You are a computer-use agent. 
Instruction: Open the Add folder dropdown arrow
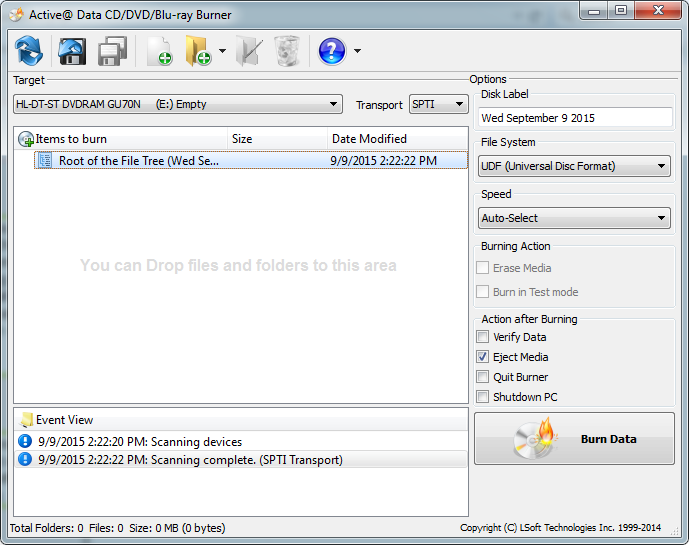[222, 51]
